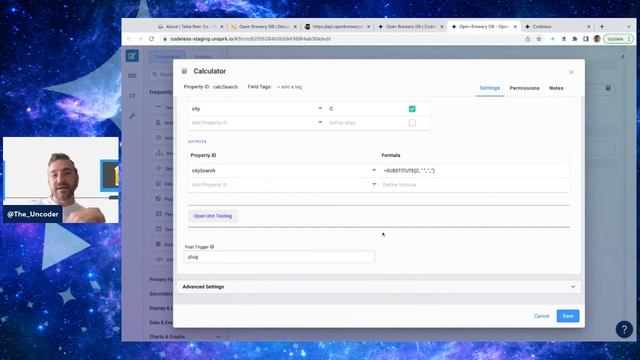Click the browser address bar
The height and width of the screenshot is (360, 640).
(x=341, y=39)
